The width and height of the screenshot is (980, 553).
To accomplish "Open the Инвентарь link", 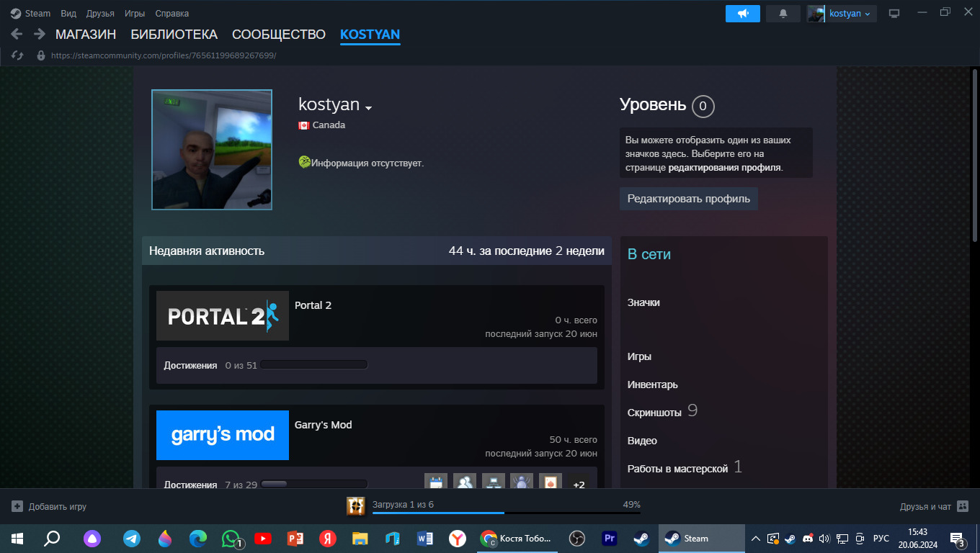I will (x=653, y=385).
